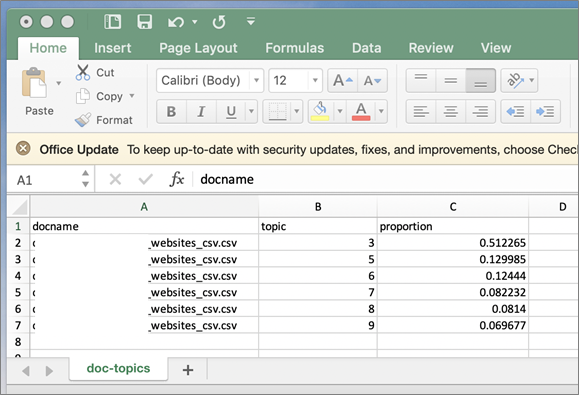Select the cell containing 0.512265
Screen dimensions: 579x395
pos(453,243)
